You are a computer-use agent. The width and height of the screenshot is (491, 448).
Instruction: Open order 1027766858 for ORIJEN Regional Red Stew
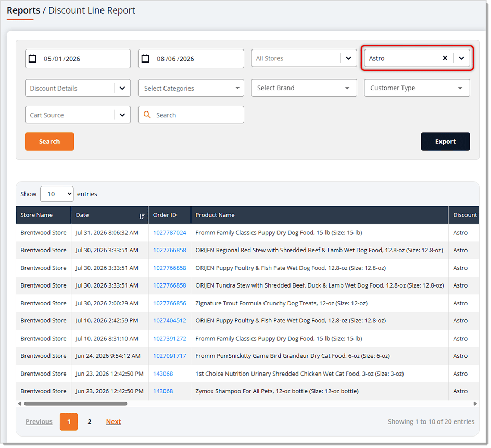pos(169,251)
